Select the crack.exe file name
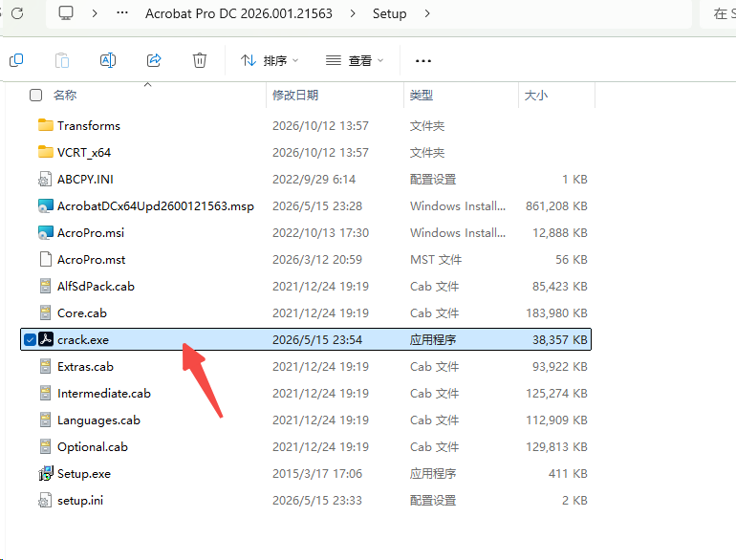736x560 pixels. point(83,340)
